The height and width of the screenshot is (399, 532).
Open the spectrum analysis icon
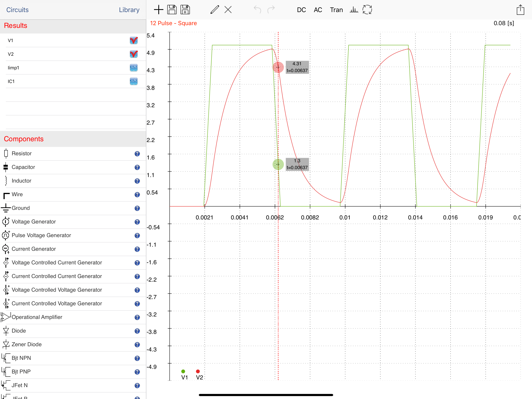(354, 10)
